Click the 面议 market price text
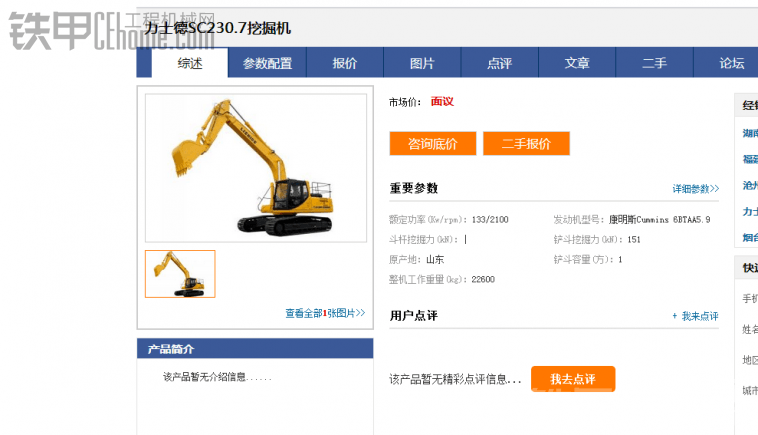758x435 pixels. click(x=442, y=102)
